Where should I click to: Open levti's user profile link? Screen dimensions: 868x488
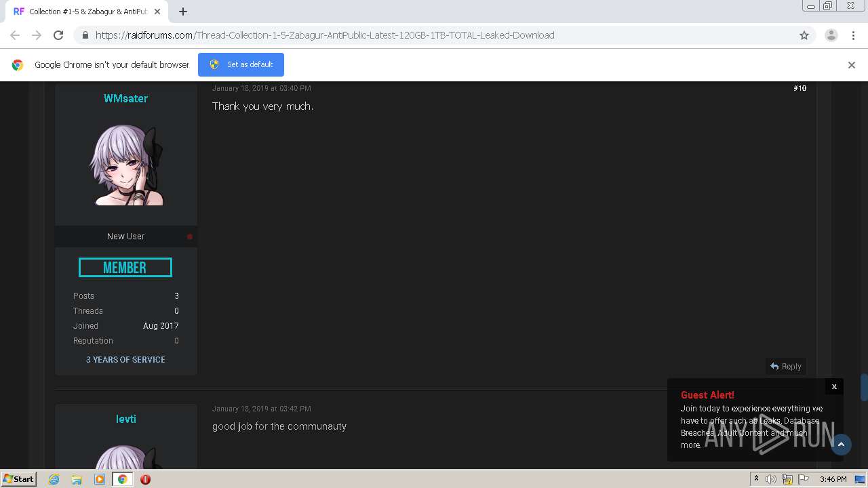click(126, 419)
